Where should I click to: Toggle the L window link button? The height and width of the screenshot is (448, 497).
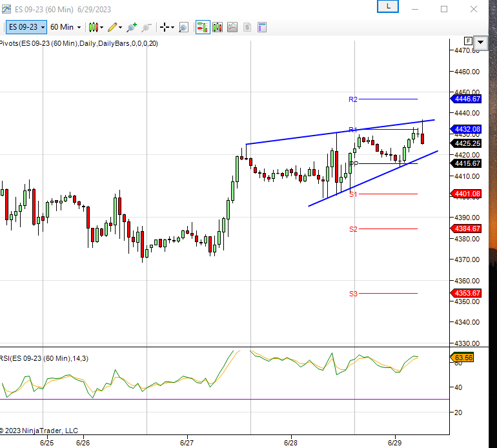pos(388,6)
